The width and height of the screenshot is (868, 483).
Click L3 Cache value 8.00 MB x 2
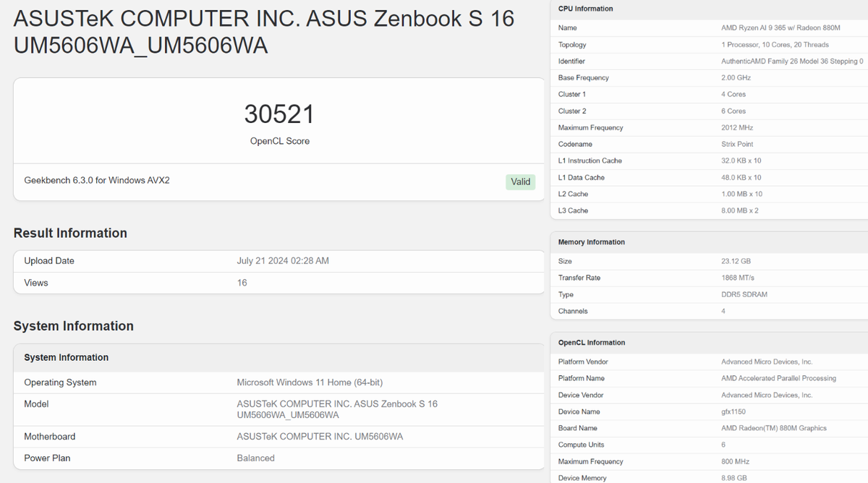[739, 210]
